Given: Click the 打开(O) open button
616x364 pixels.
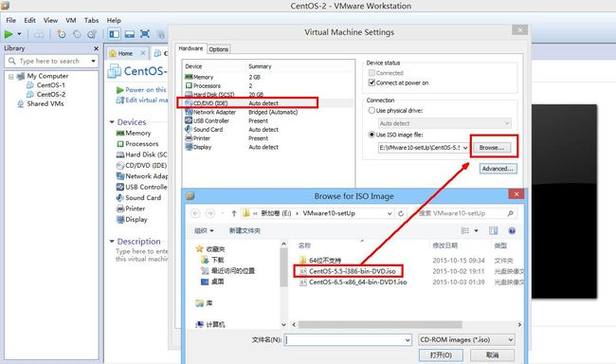Looking at the screenshot, I should click(441, 355).
